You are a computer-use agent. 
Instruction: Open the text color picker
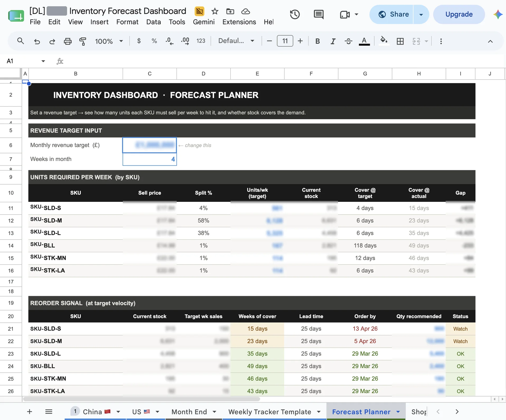click(364, 41)
